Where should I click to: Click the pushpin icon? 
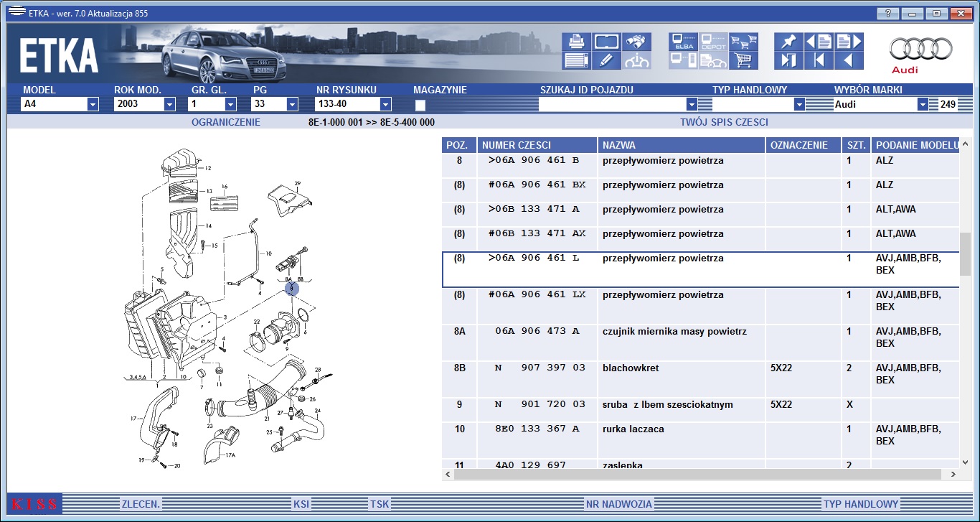788,42
